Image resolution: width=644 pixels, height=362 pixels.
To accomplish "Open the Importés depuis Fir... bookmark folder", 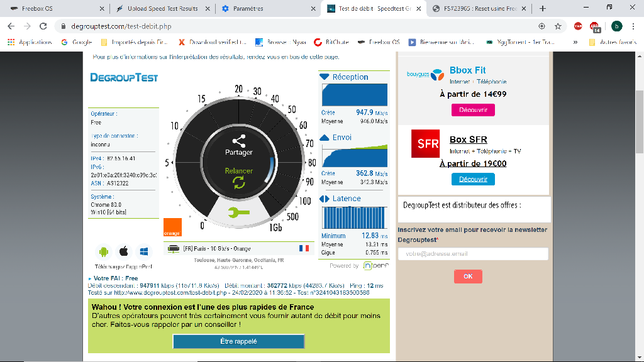I will point(135,42).
